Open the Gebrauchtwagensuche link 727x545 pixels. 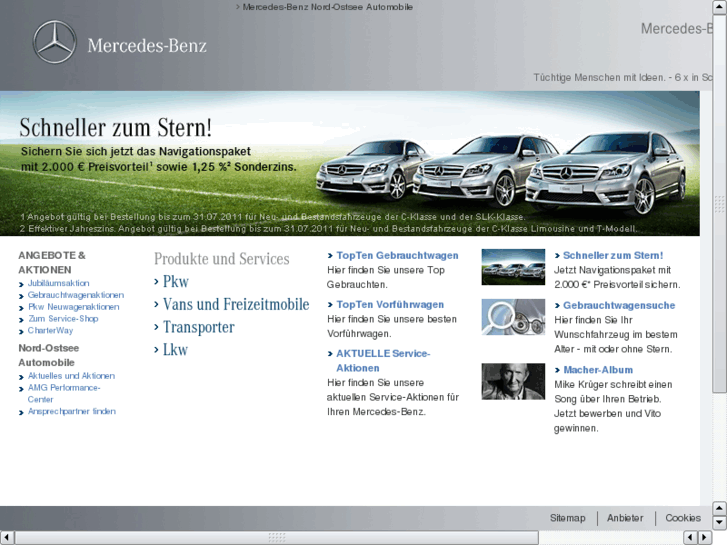click(619, 306)
